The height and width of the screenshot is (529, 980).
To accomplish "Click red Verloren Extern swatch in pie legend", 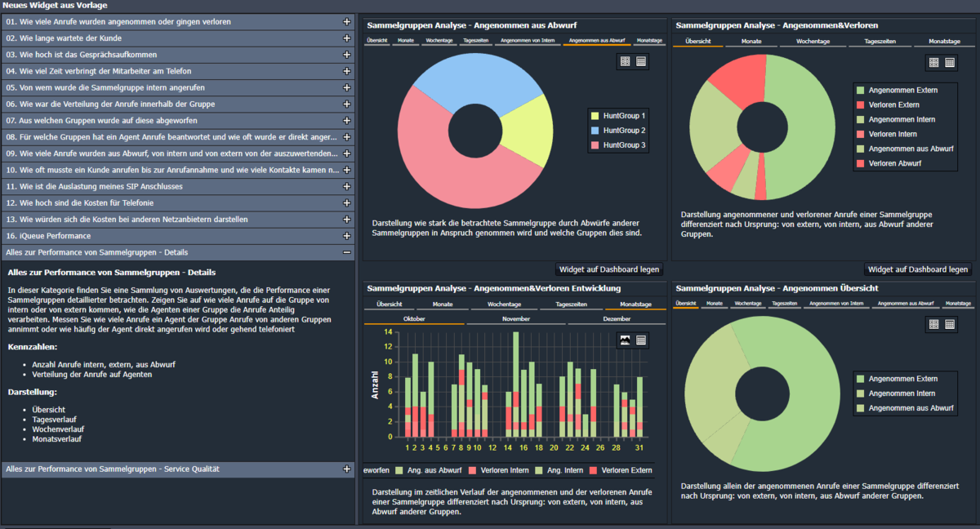I will point(860,105).
